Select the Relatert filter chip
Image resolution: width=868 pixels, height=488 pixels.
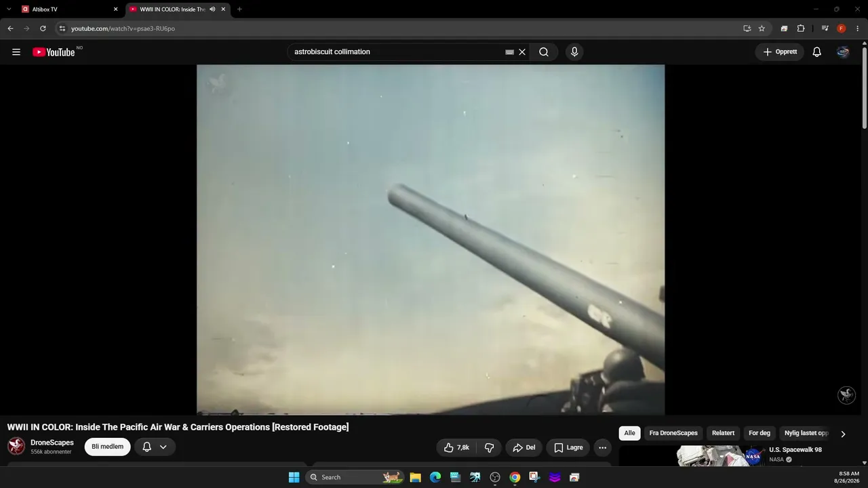723,433
